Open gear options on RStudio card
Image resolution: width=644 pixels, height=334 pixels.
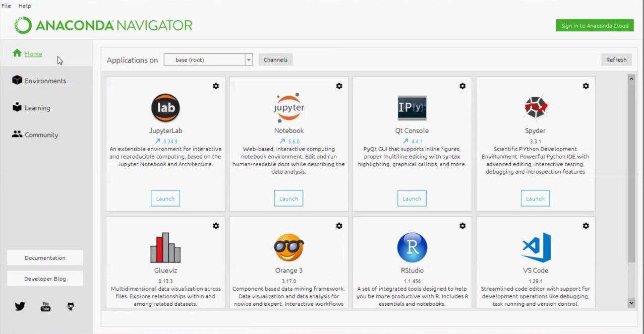click(x=462, y=226)
